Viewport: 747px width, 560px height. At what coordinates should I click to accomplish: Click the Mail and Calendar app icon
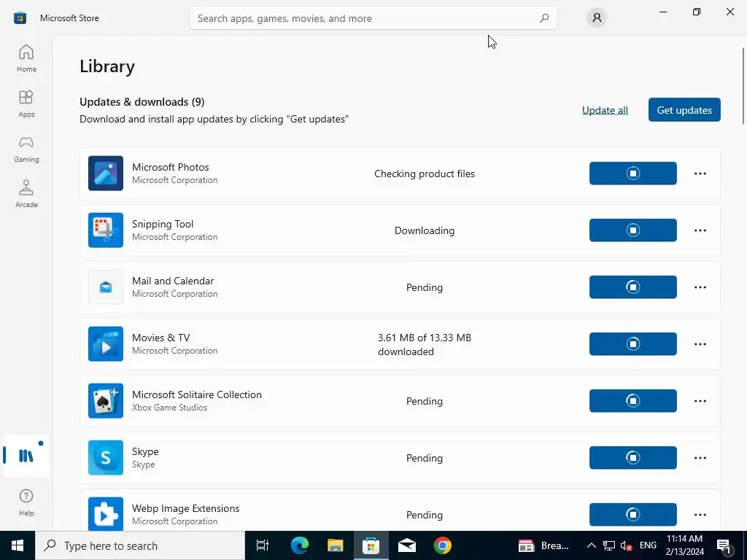(x=106, y=287)
